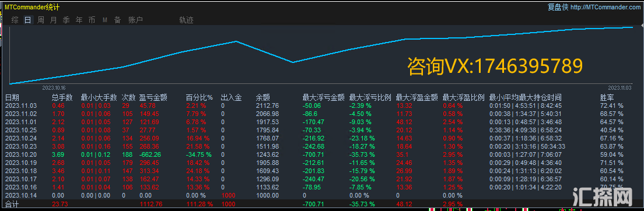Click the total lots value 23.73
Screen dimensions: 644x211
point(60,204)
